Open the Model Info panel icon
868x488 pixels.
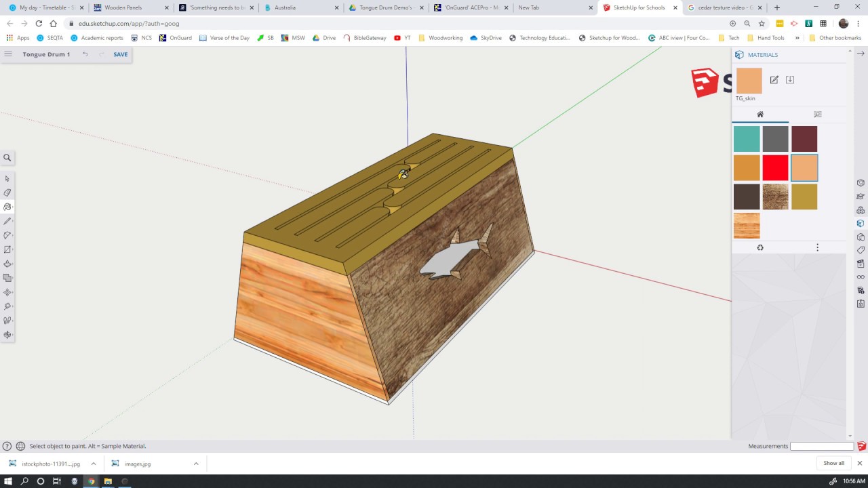(x=861, y=290)
